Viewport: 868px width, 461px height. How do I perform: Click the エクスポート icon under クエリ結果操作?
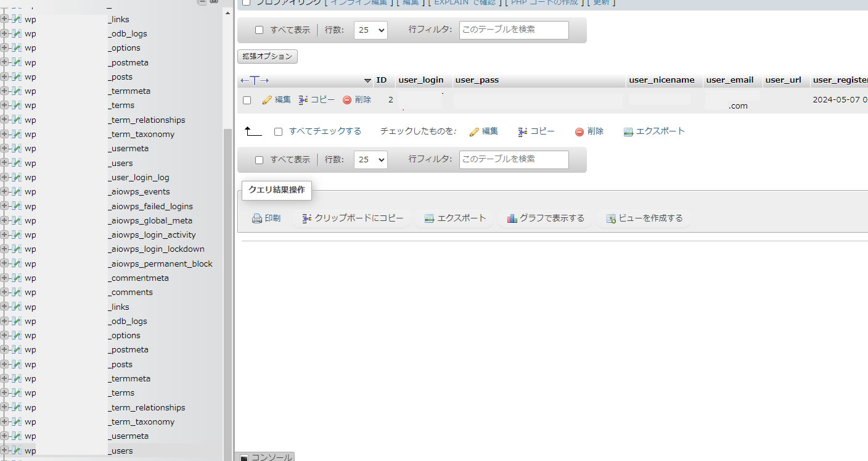(430, 218)
